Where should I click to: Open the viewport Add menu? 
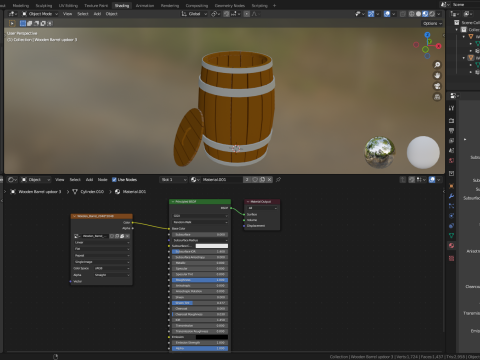click(97, 14)
